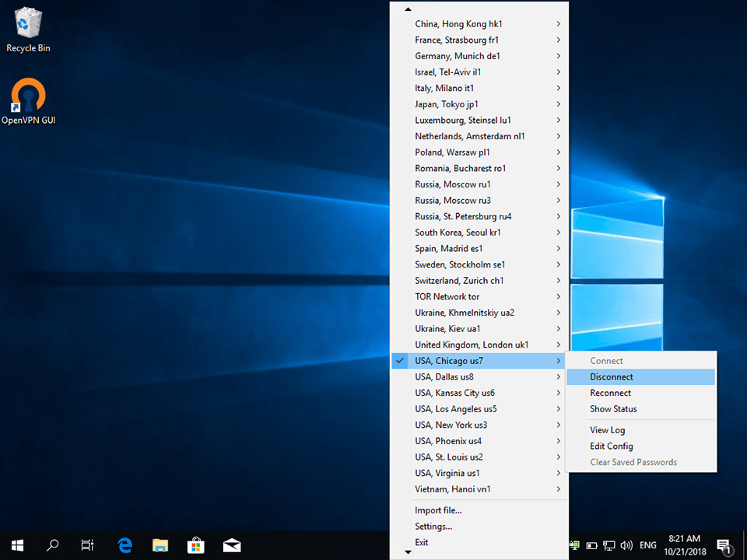
Task: Launch Microsoft Edge from the taskbar
Action: 124,545
